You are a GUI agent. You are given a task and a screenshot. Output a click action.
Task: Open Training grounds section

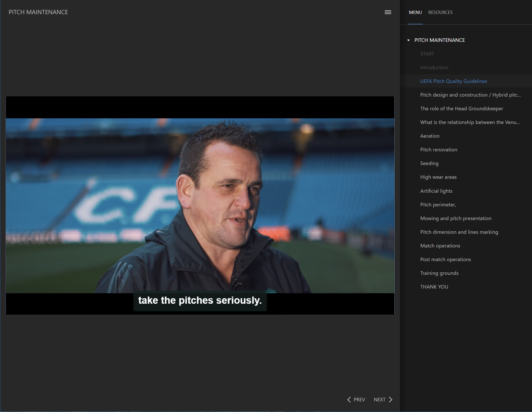pyautogui.click(x=439, y=273)
